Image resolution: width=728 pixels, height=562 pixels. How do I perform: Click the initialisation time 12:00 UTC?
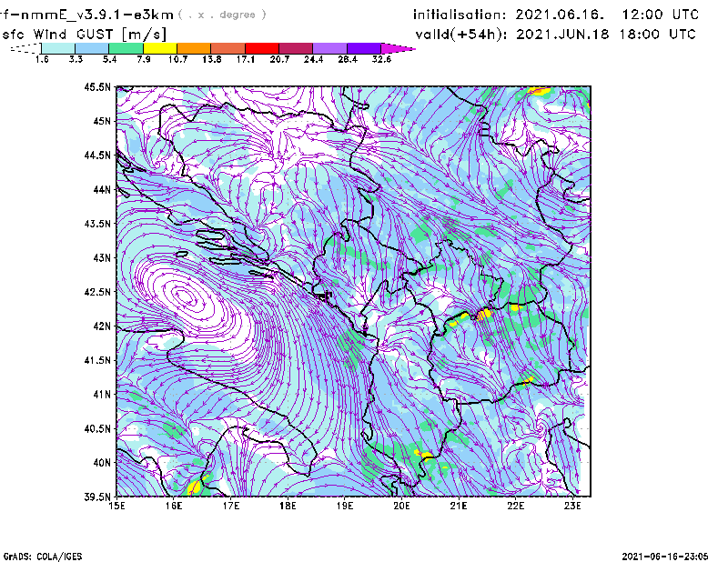pos(661,15)
